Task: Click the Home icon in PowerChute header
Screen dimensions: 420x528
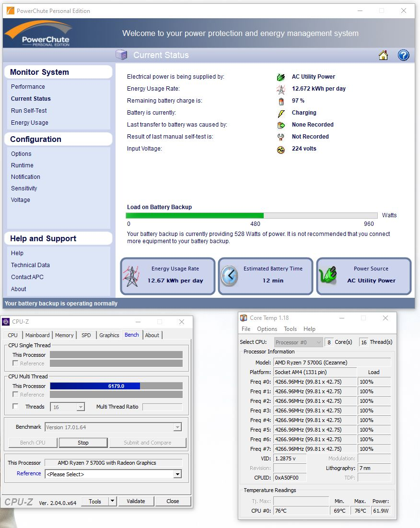Action: (x=383, y=55)
